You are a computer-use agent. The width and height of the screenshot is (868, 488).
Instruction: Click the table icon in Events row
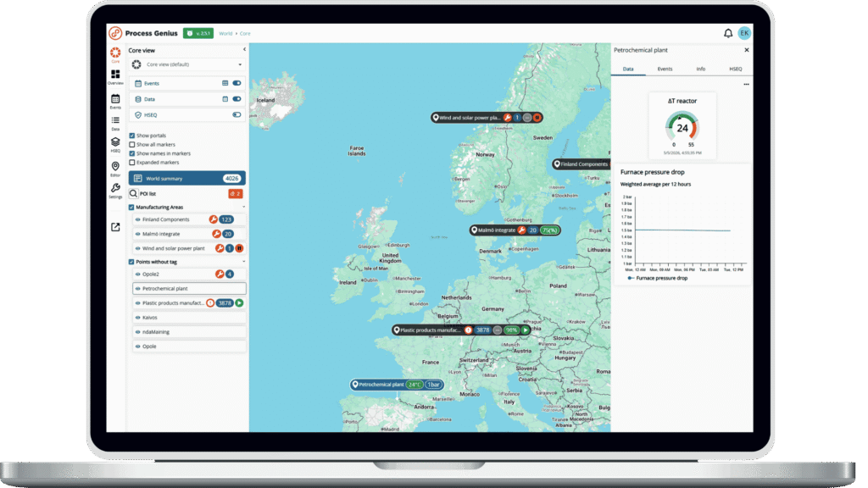tap(225, 83)
